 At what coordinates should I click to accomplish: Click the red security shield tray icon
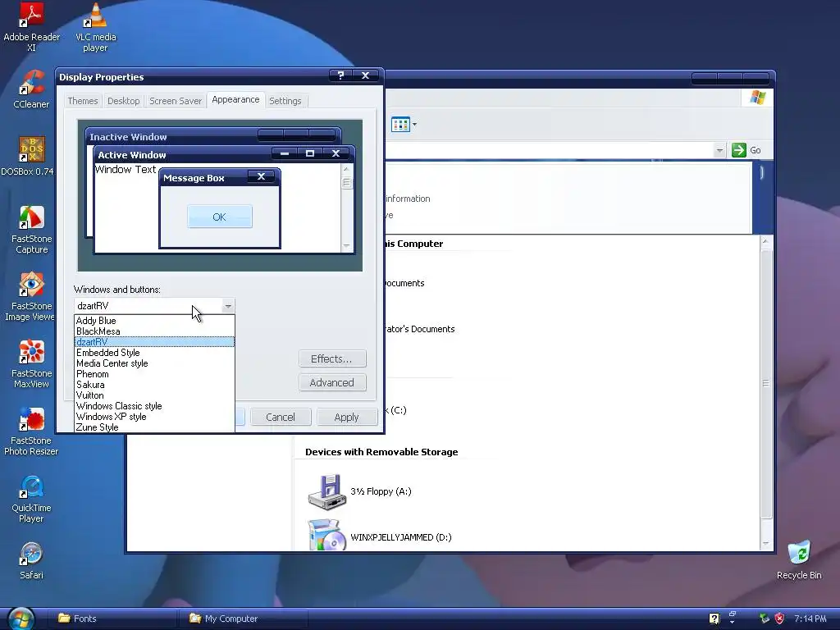click(779, 619)
